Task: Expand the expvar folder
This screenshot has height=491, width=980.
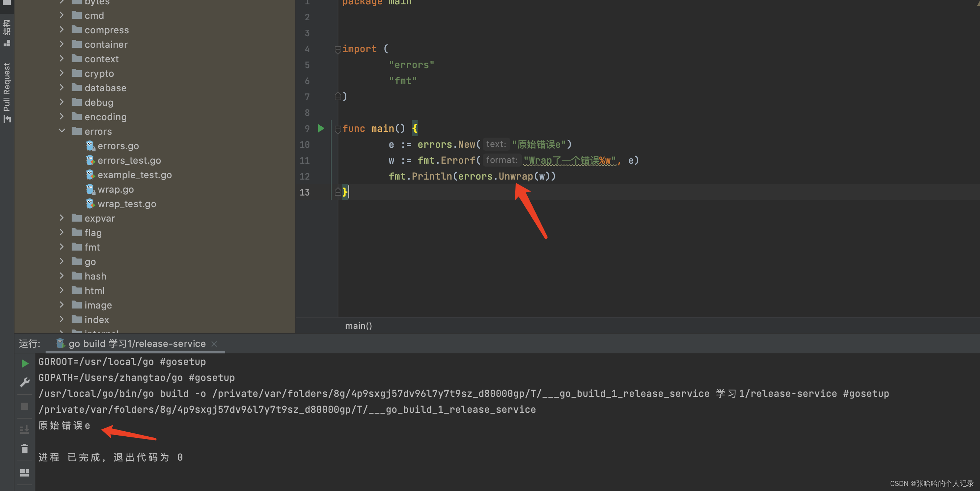Action: pyautogui.click(x=62, y=218)
